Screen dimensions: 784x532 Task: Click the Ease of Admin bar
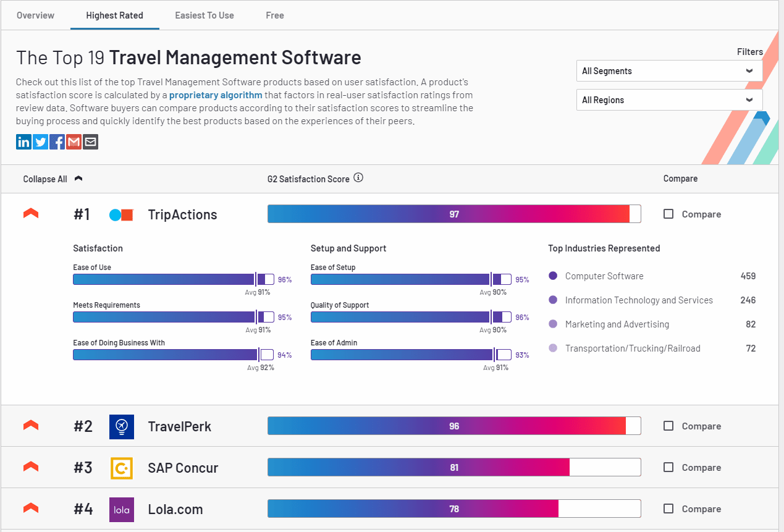point(411,355)
